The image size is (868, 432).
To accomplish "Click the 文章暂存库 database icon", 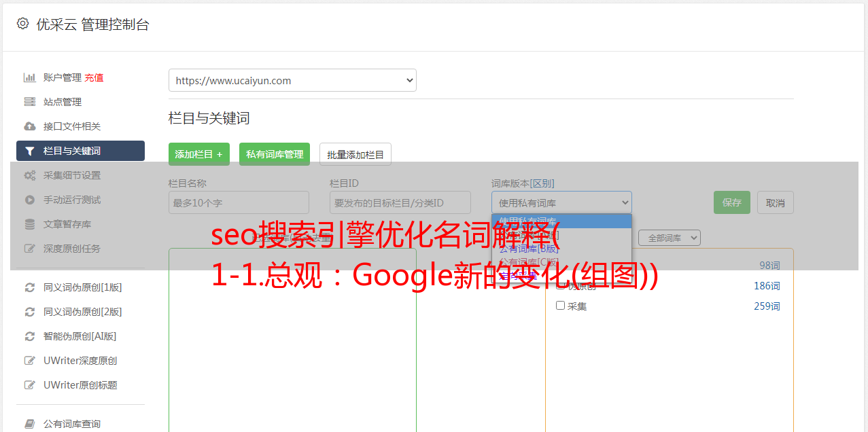I will tap(29, 224).
